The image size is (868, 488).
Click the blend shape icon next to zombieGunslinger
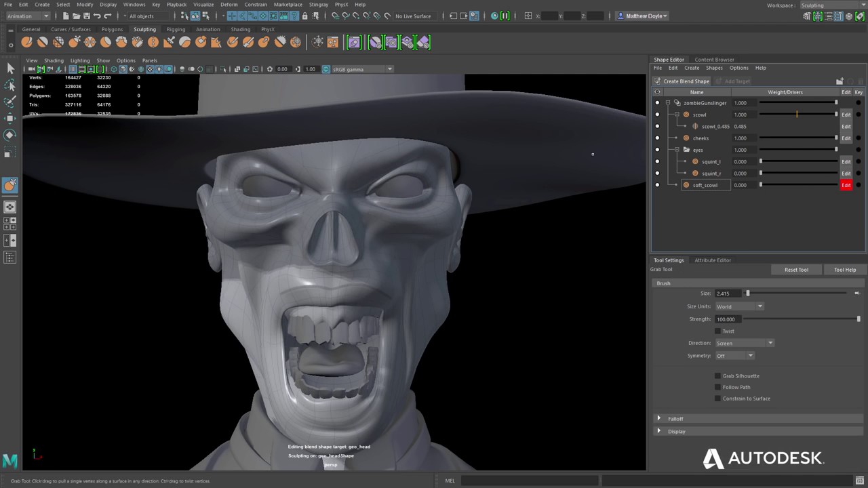tap(677, 103)
